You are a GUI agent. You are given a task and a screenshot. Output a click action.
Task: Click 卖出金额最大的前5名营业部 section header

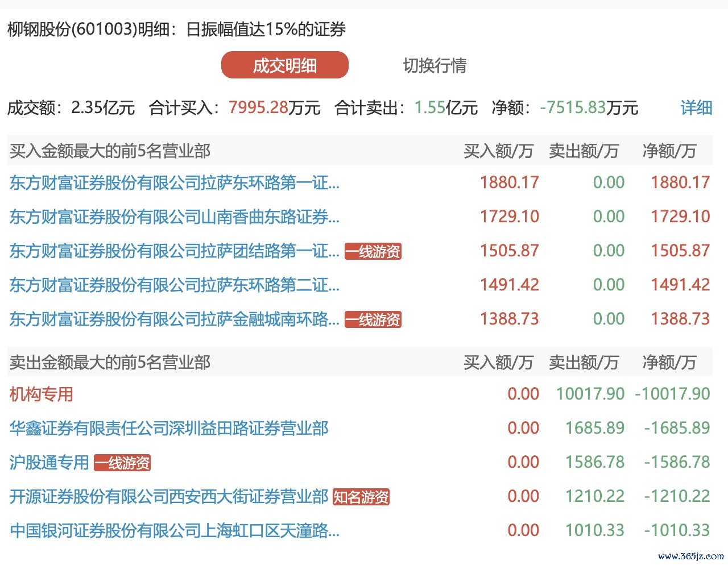tap(110, 362)
